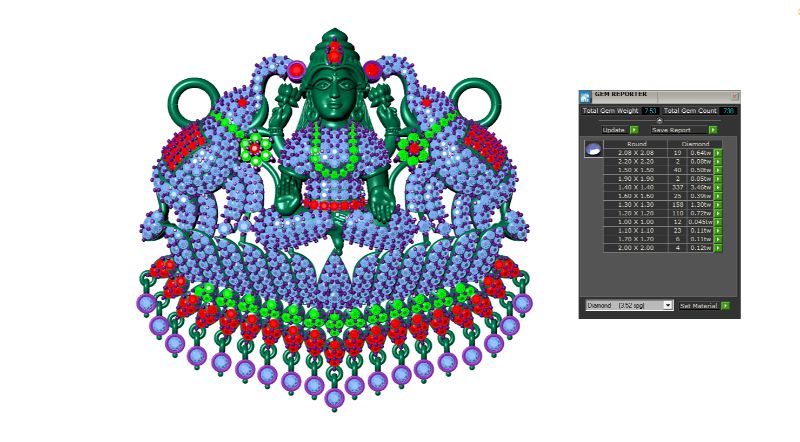Click green arrow for 2.00 X 2.00 row
Image resolution: width=800 pixels, height=442 pixels.
click(718, 248)
